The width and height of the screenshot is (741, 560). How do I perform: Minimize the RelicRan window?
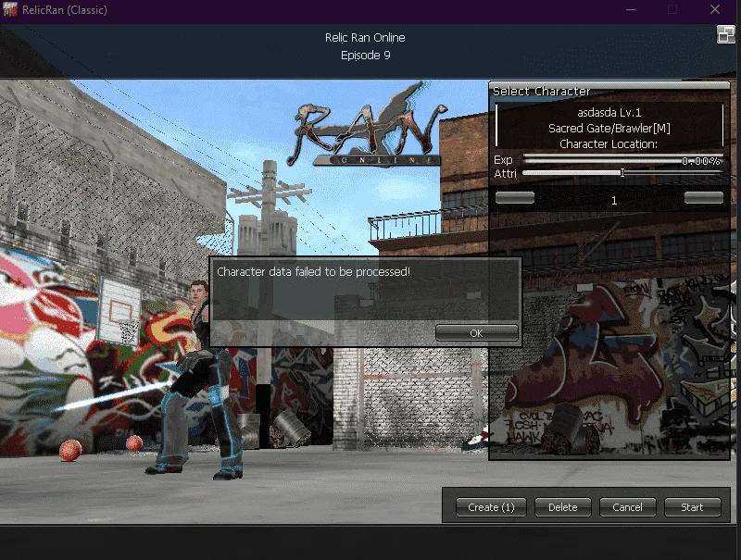pos(631,9)
